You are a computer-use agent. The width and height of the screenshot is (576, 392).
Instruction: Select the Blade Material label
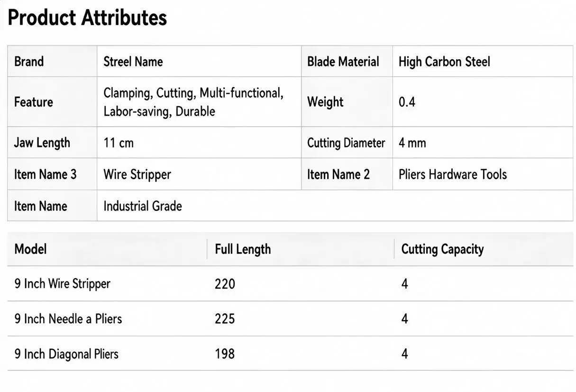(343, 62)
